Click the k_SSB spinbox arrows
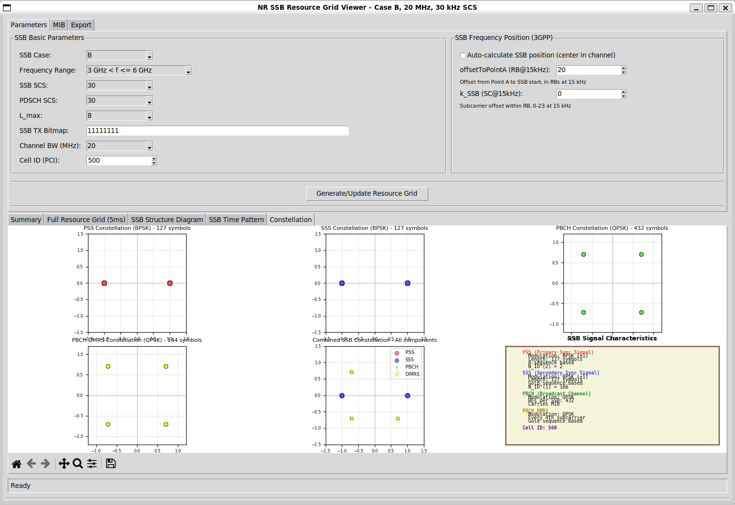This screenshot has height=505, width=735. click(x=623, y=94)
